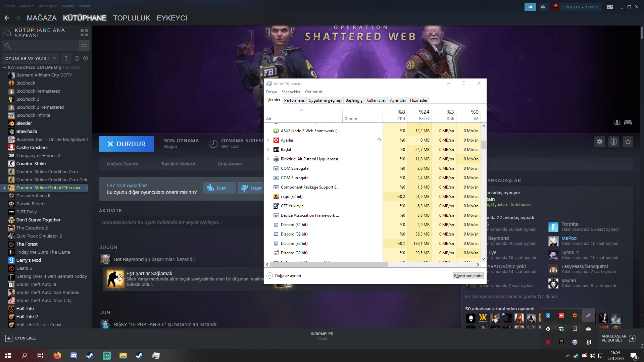Go back using Steam's back arrow
Screen dimensions: 644x362
(7, 18)
